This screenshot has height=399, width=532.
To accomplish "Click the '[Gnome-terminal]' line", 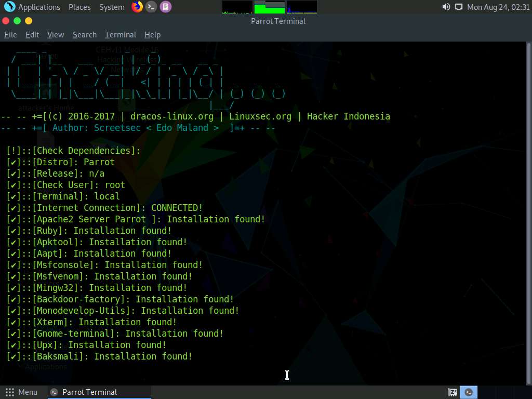I will 115,334.
